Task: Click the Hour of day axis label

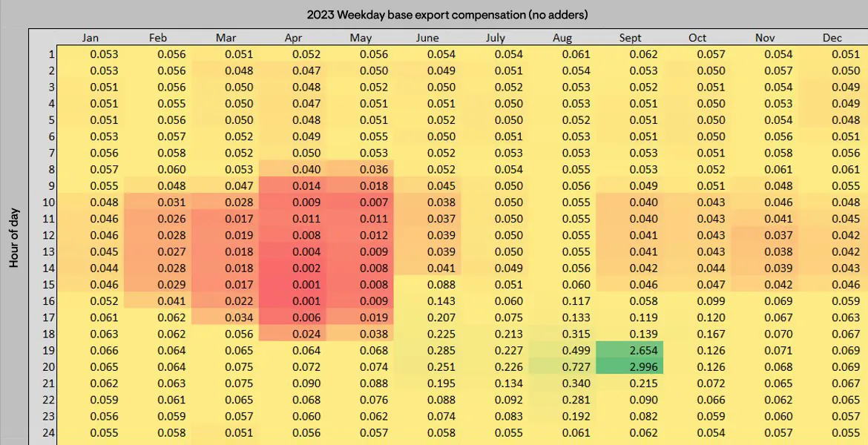Action: pos(14,237)
